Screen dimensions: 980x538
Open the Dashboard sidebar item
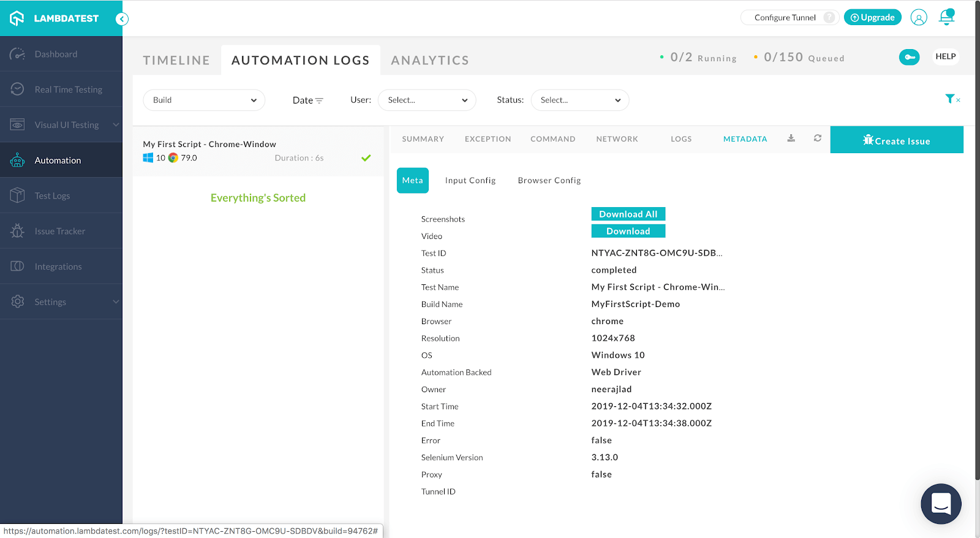(61, 54)
